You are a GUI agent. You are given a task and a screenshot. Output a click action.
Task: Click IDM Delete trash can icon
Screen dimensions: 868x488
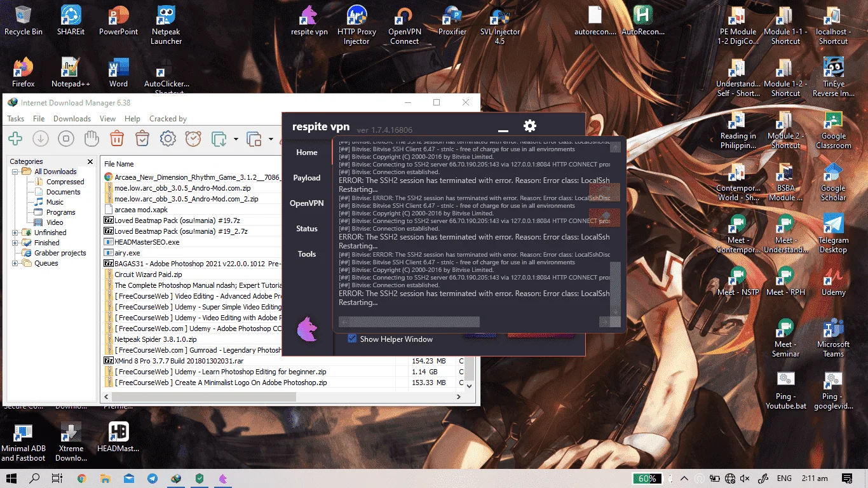tap(117, 139)
